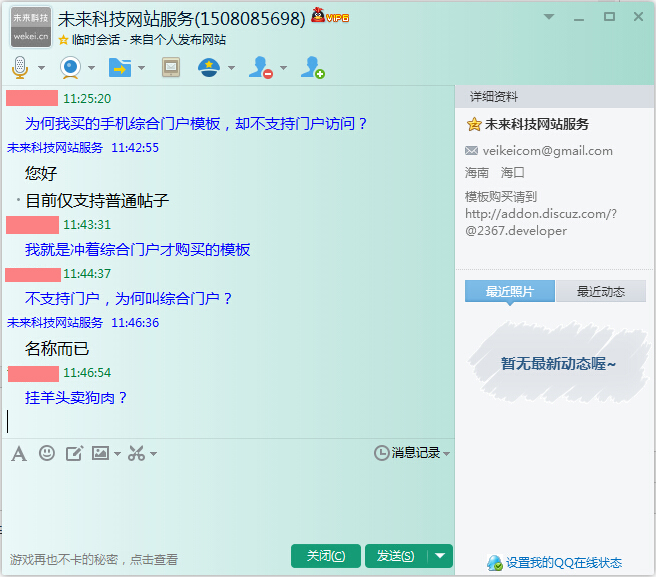Click the 11:25:20 timestamp
The image size is (656, 577).
[x=87, y=98]
